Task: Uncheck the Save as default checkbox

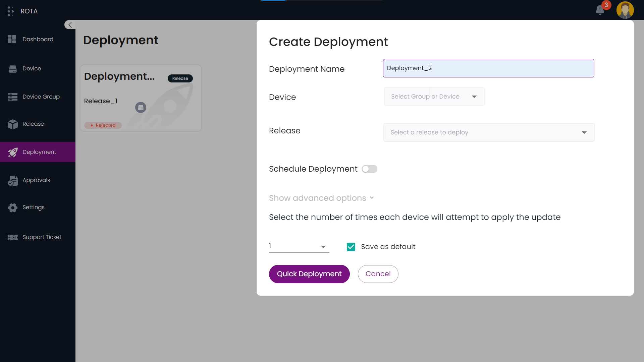Action: coord(351,247)
